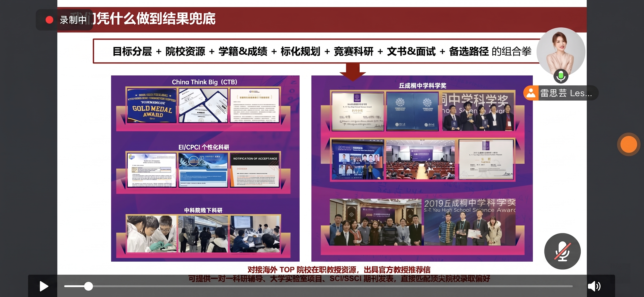Click the playback progress slider knob
The image size is (644, 297).
tap(88, 286)
